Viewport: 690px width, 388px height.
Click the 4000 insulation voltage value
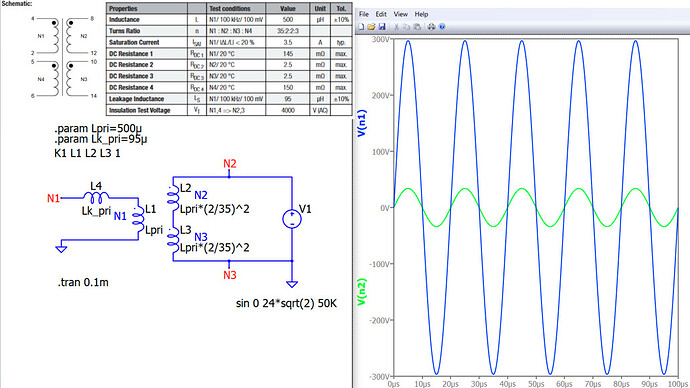(288, 110)
